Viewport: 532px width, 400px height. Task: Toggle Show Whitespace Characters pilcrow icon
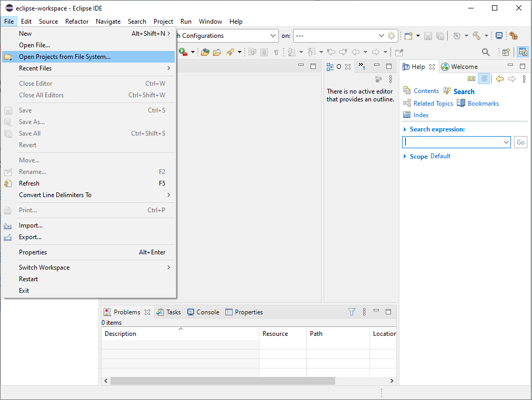(276, 52)
